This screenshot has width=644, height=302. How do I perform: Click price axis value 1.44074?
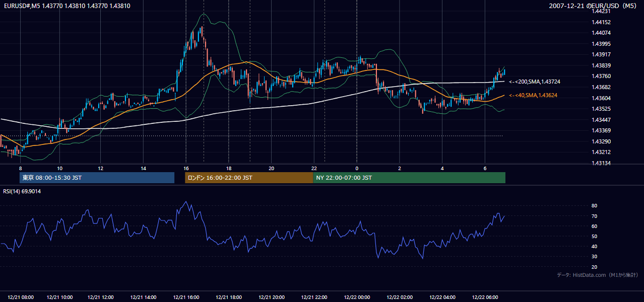(601, 33)
